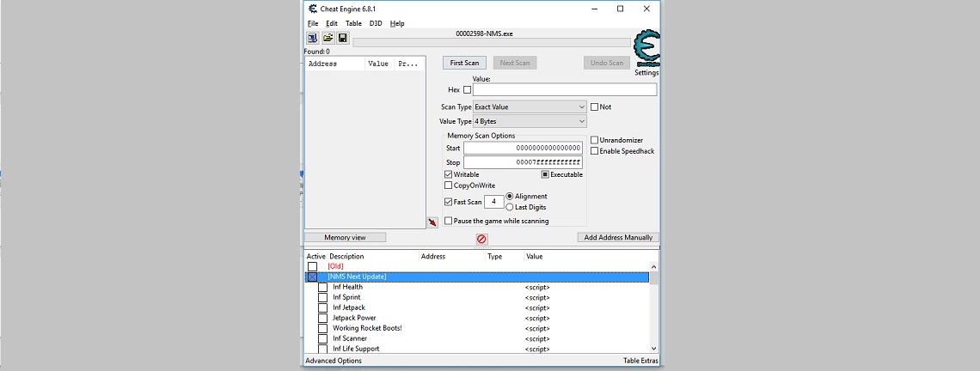This screenshot has height=371, width=980.
Task: Select the [Old] group row text
Action: (335, 267)
